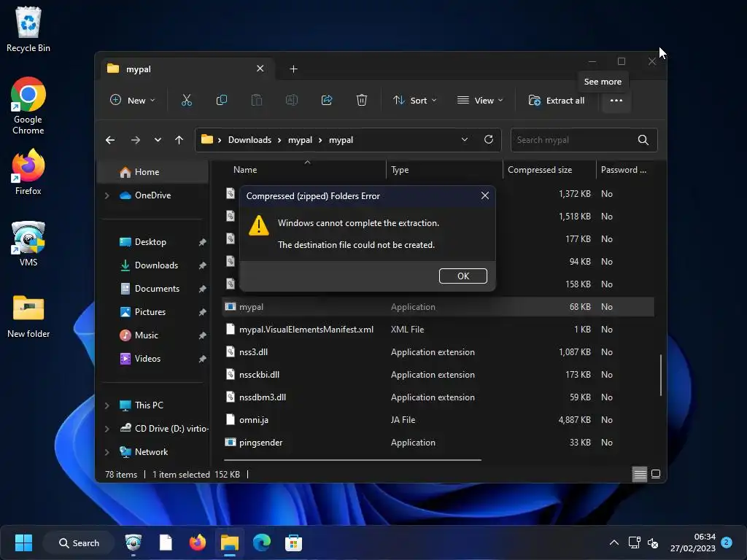Click the vertical scrollbar of file list
747x560 pixels.
[660, 375]
